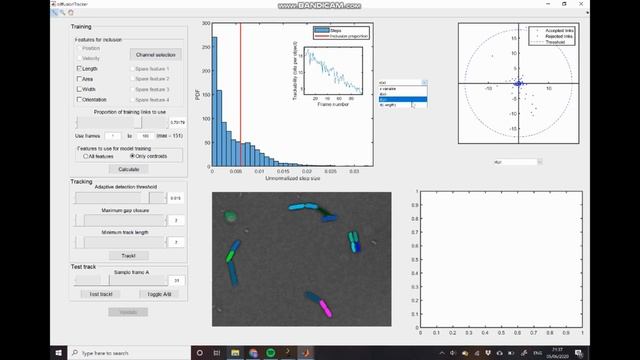Adjust the Sample frame A slider

click(x=121, y=280)
